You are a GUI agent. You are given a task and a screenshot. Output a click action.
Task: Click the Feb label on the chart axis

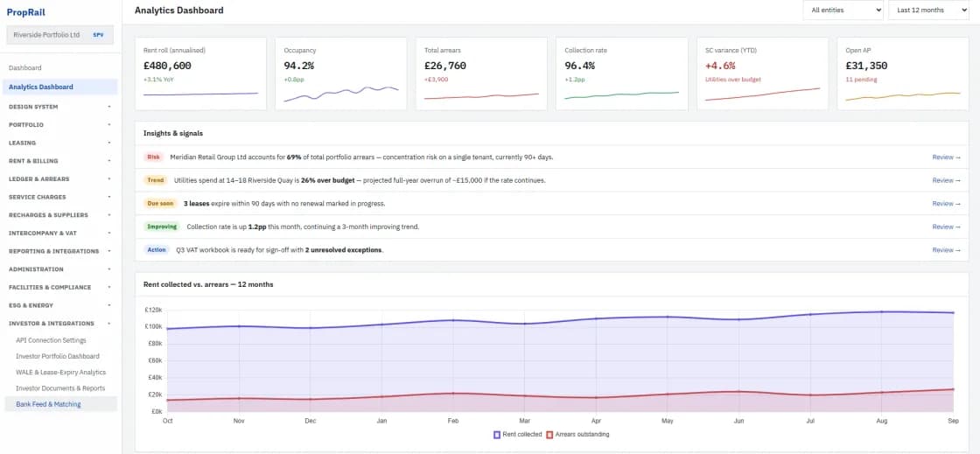[454, 422]
